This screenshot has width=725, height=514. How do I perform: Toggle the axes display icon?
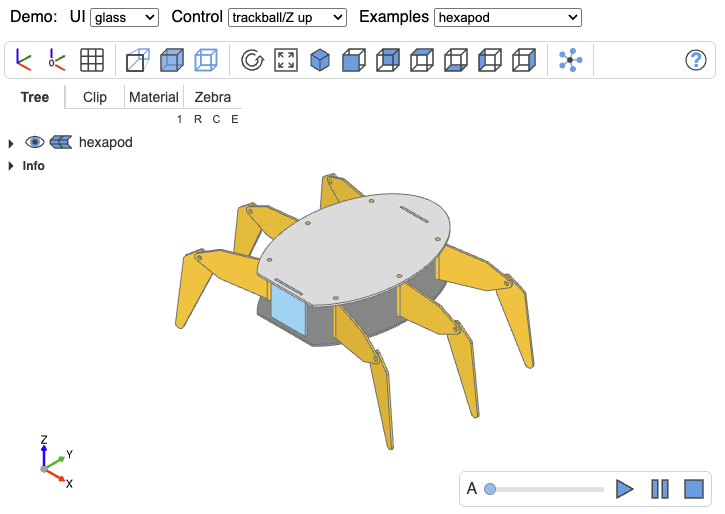(x=24, y=60)
